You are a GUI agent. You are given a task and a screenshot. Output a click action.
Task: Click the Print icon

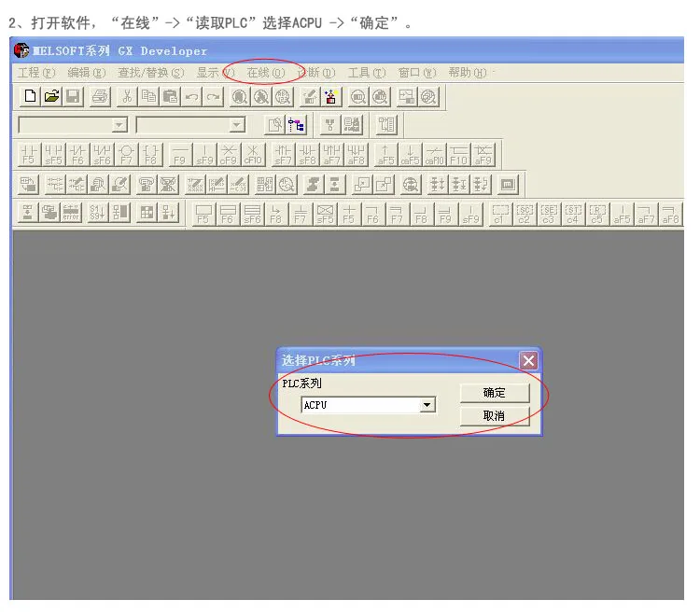tap(100, 96)
